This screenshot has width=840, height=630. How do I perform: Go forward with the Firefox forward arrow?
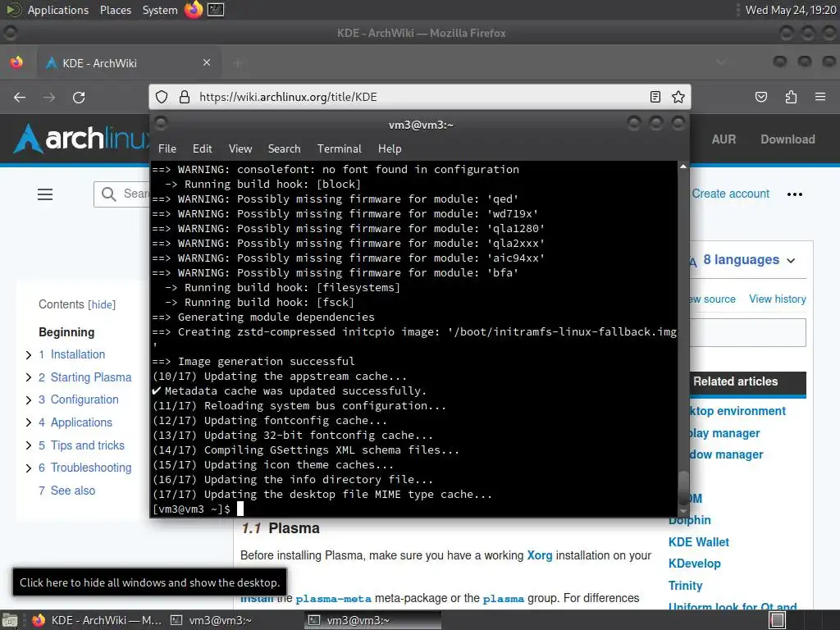(49, 98)
